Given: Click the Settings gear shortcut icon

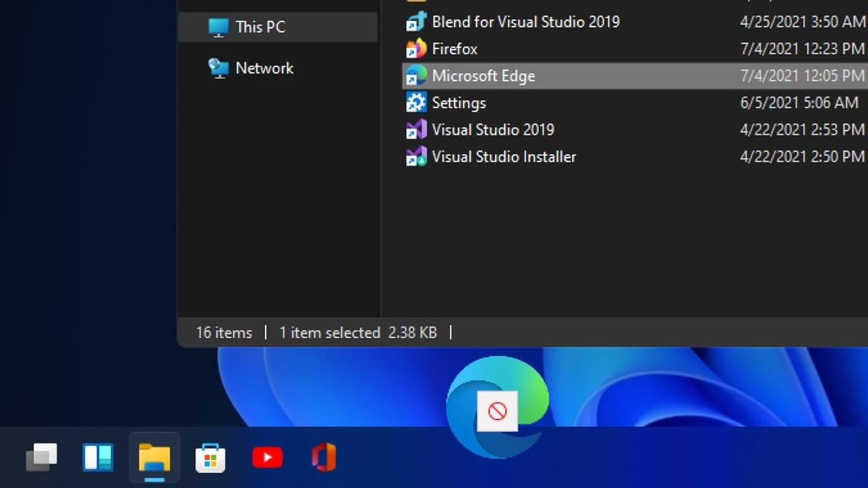Looking at the screenshot, I should point(416,102).
